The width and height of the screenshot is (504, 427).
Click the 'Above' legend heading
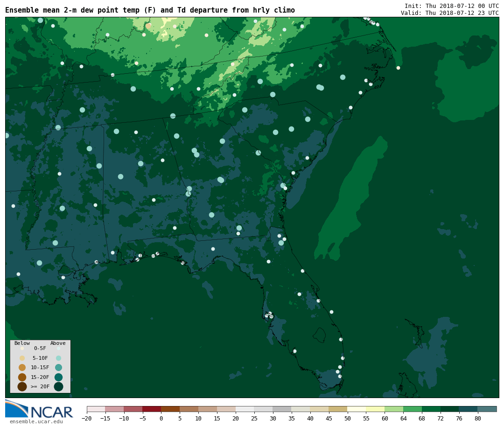pos(58,343)
